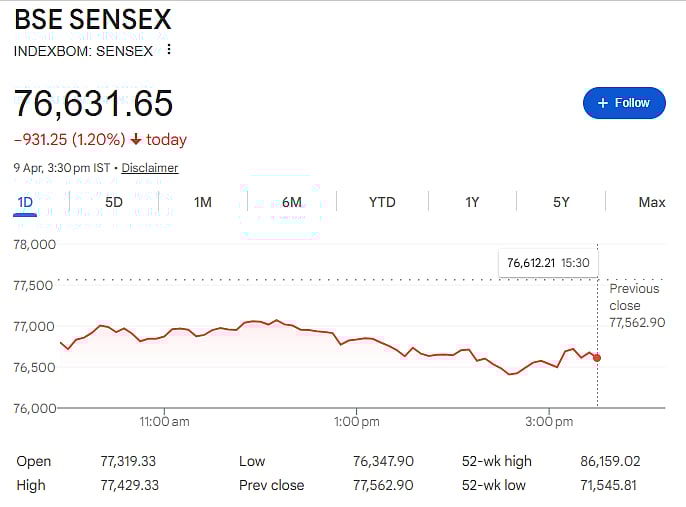Show the 1M chart range
Image resolution: width=686 pixels, height=507 pixels.
(203, 202)
